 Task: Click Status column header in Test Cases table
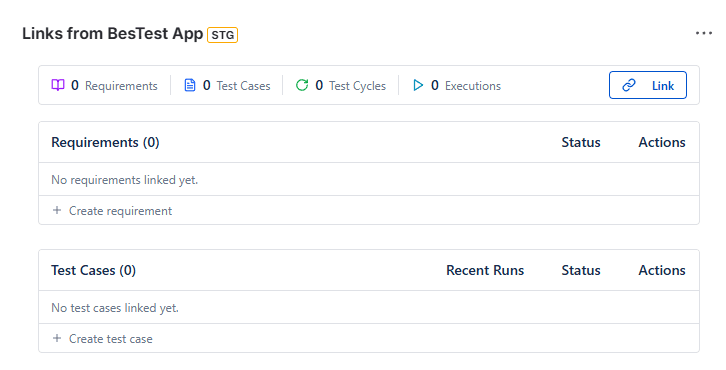coord(581,270)
